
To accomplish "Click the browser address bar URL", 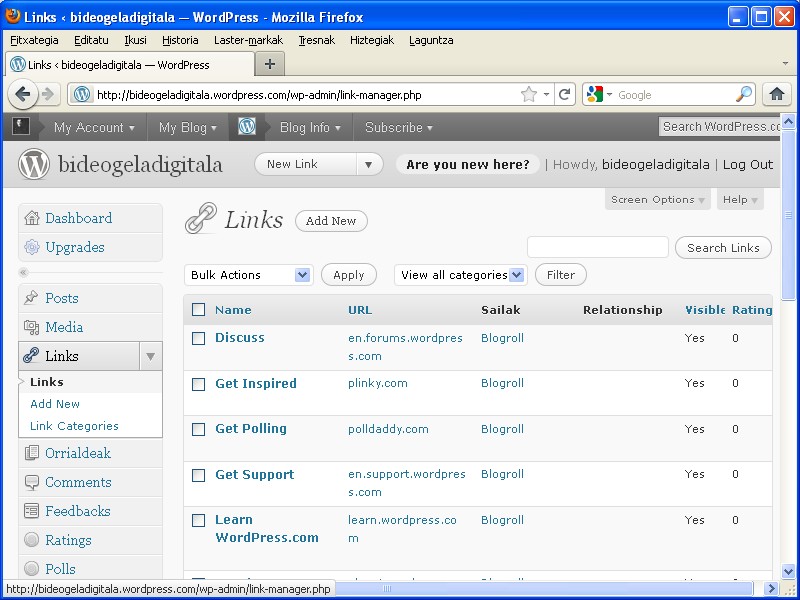I will (x=259, y=95).
